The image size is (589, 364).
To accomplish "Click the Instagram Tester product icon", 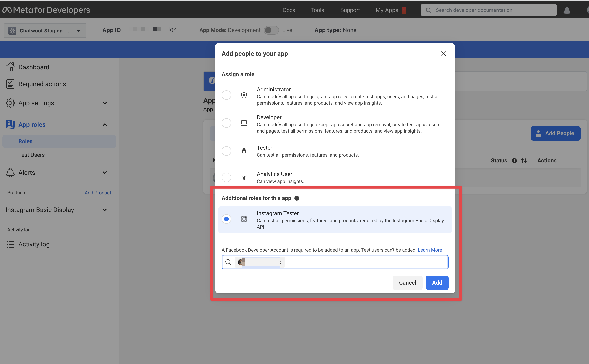I will point(244,218).
